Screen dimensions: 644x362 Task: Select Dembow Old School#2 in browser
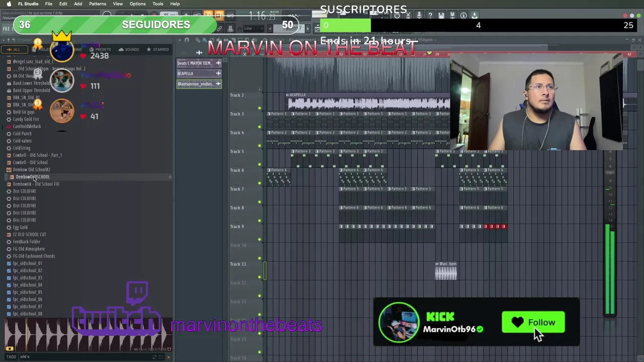(32, 170)
